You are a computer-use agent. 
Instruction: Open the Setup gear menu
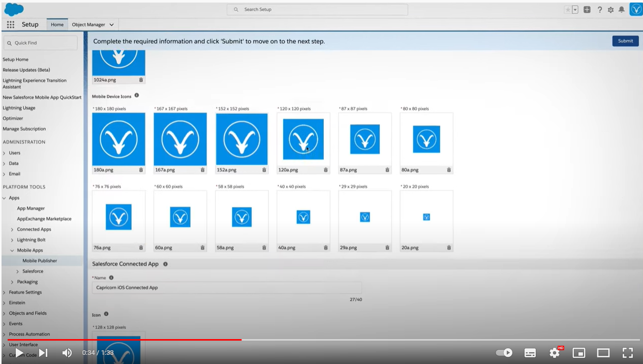click(x=610, y=10)
